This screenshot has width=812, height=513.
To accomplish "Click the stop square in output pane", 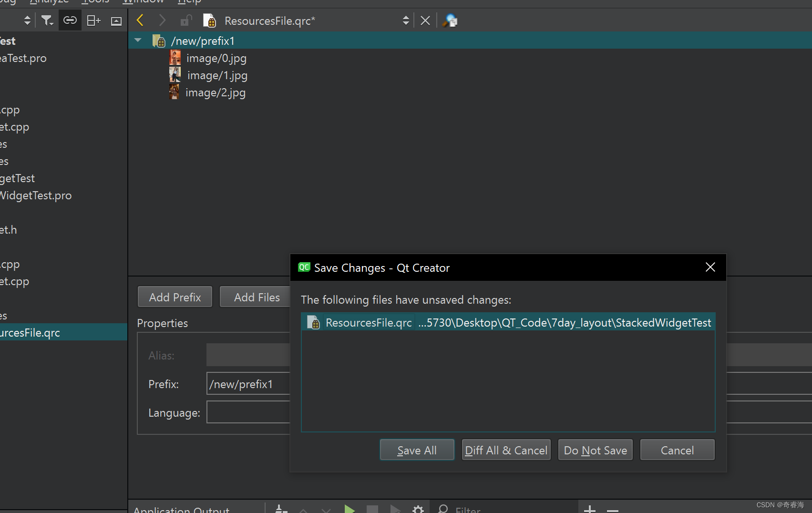I will [372, 509].
